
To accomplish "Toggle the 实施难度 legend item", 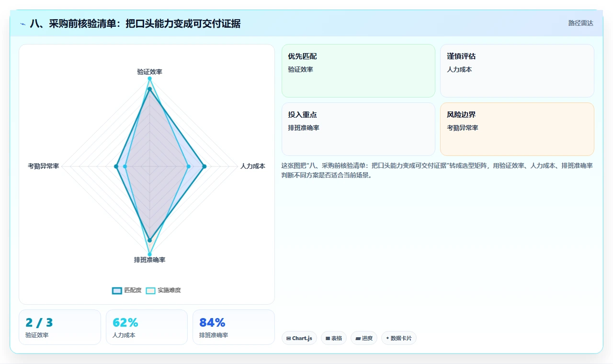I will coord(163,290).
